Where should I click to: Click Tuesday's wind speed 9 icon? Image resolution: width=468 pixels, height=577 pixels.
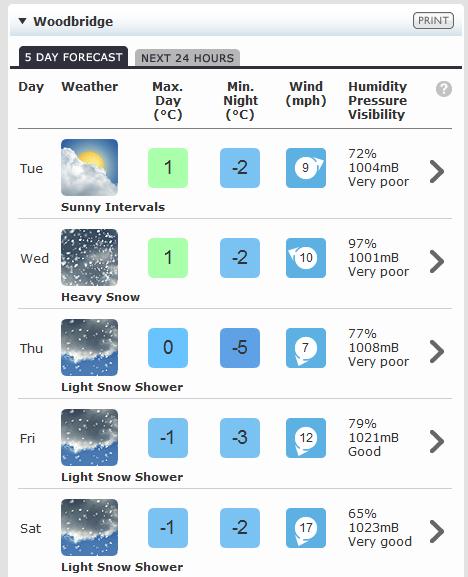click(306, 168)
